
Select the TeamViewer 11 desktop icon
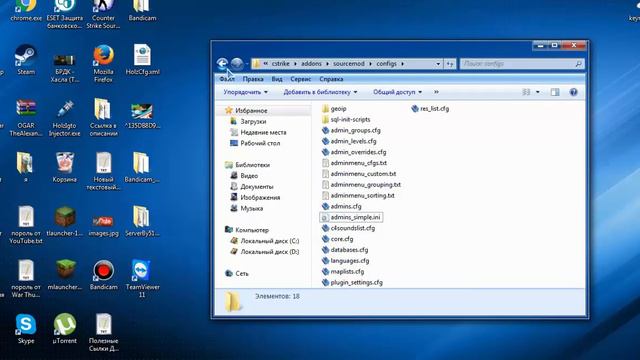[142, 278]
